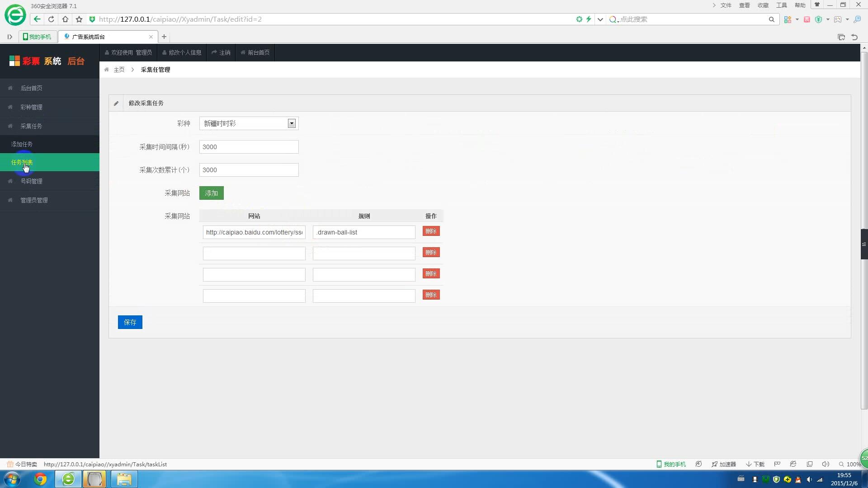The height and width of the screenshot is (488, 868).
Task: Click the shirt skin icon in title bar
Action: point(817,5)
